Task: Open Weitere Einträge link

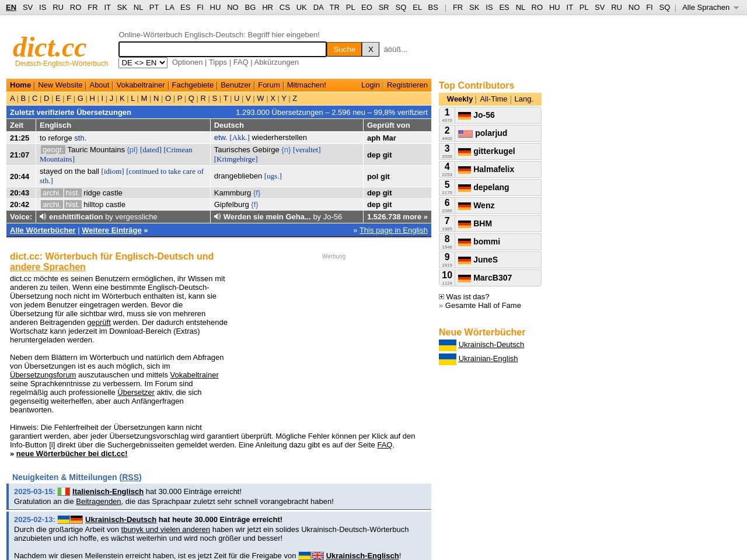Action: click(111, 230)
